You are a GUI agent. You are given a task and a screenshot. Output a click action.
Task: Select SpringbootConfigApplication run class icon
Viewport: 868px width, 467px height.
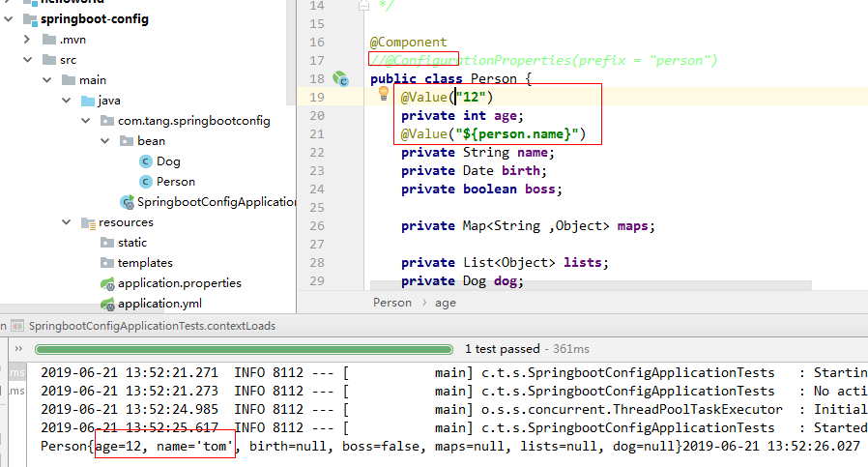tap(127, 202)
